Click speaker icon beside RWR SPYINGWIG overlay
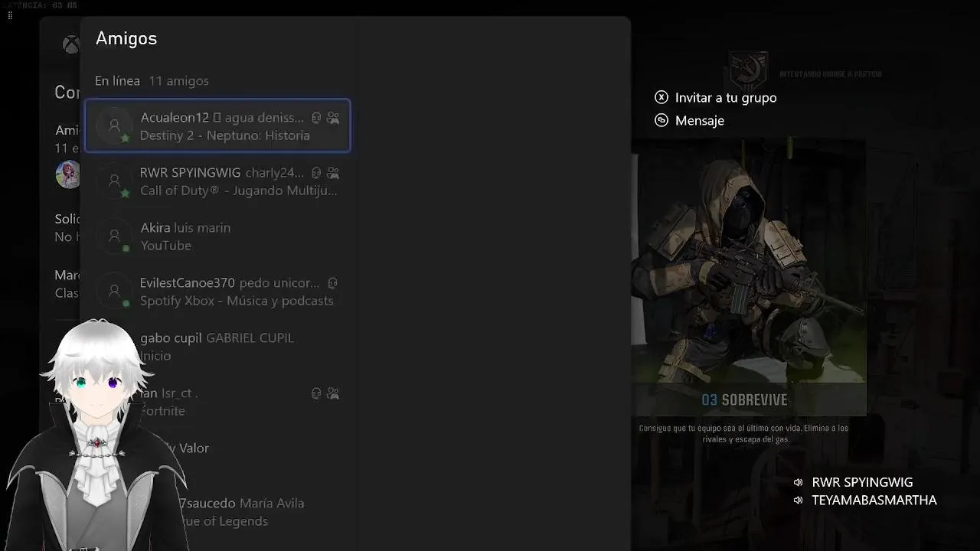 click(799, 482)
